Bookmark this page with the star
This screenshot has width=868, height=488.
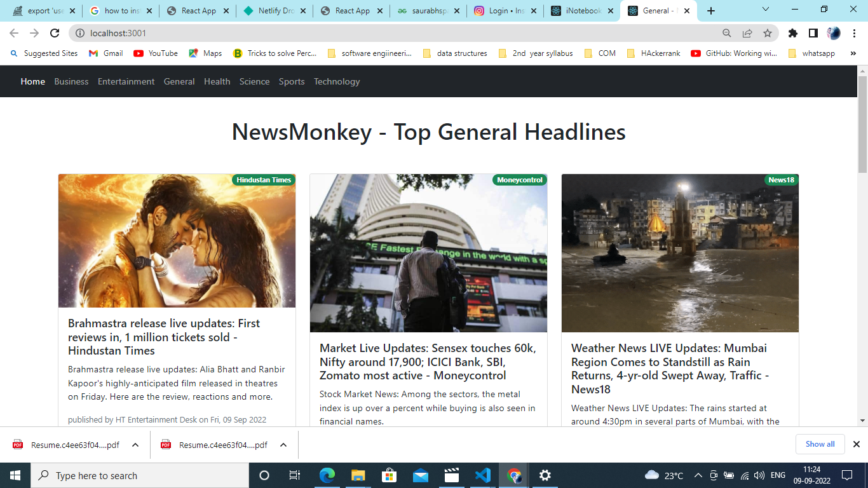(768, 33)
